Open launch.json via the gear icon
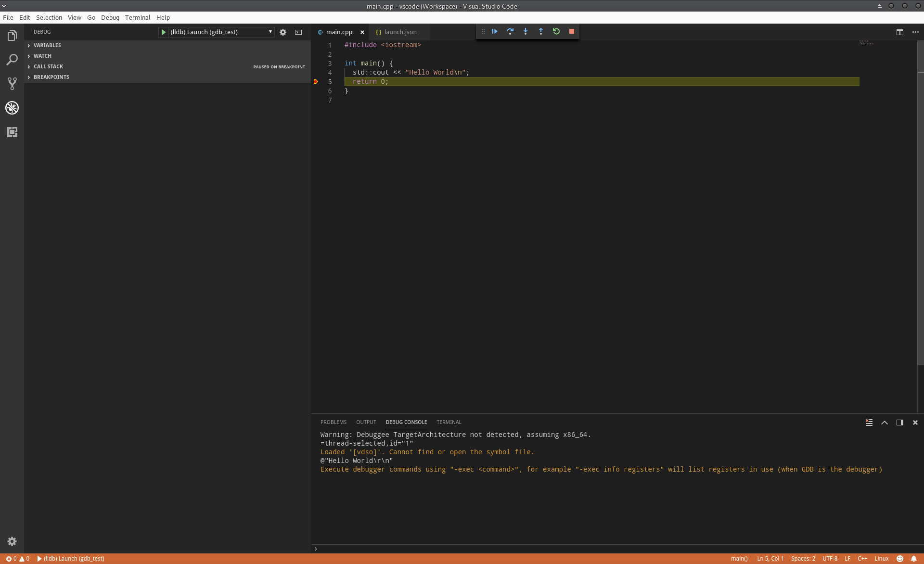Screen dimensions: 924x564 (x=283, y=32)
